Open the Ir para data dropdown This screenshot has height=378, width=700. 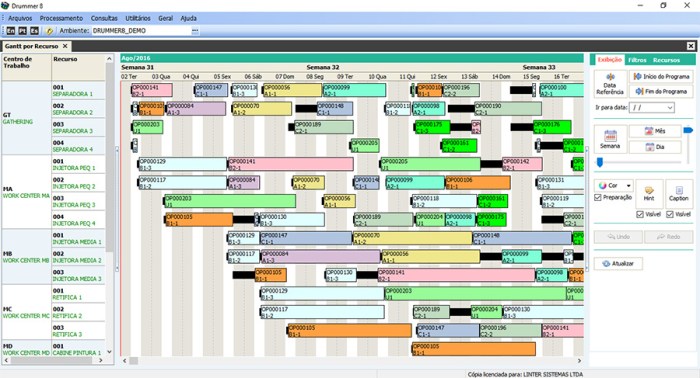click(670, 108)
